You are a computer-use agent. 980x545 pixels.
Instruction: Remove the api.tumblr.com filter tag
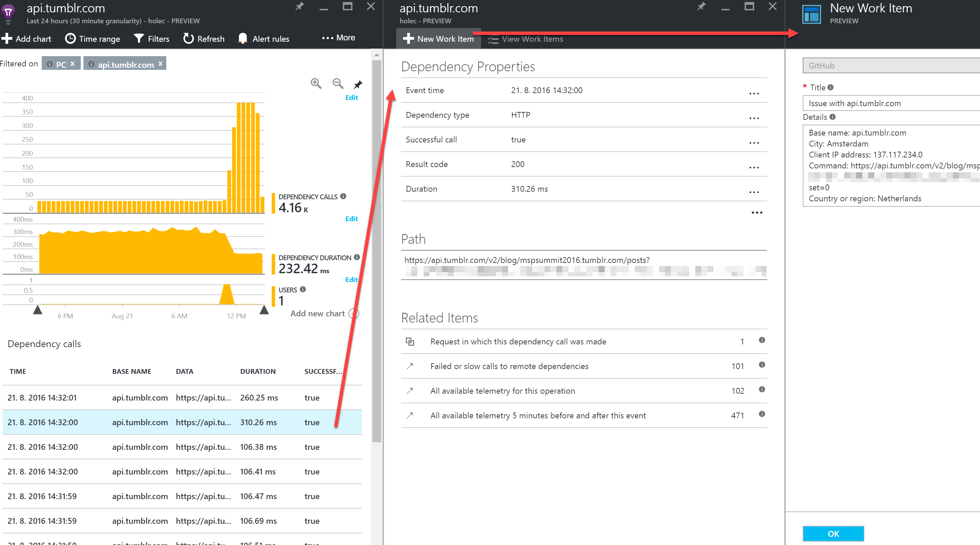160,64
